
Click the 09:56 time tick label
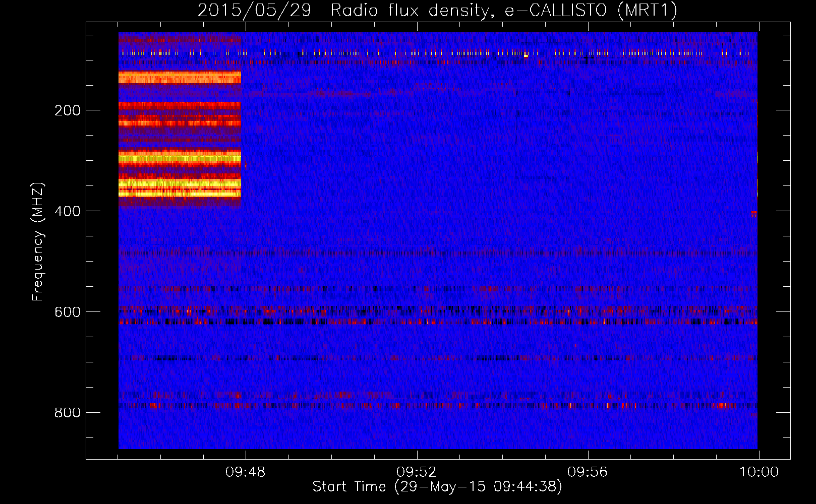(588, 472)
